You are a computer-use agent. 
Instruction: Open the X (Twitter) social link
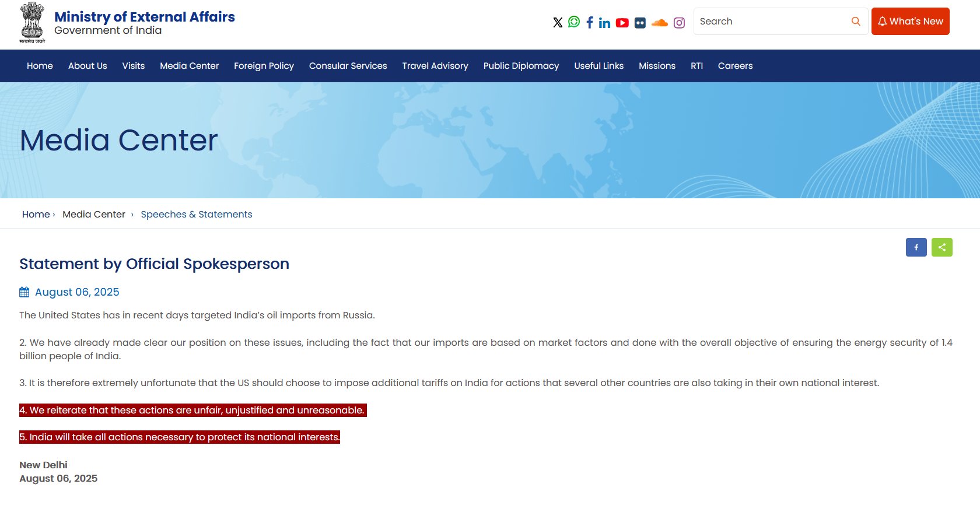(x=558, y=22)
